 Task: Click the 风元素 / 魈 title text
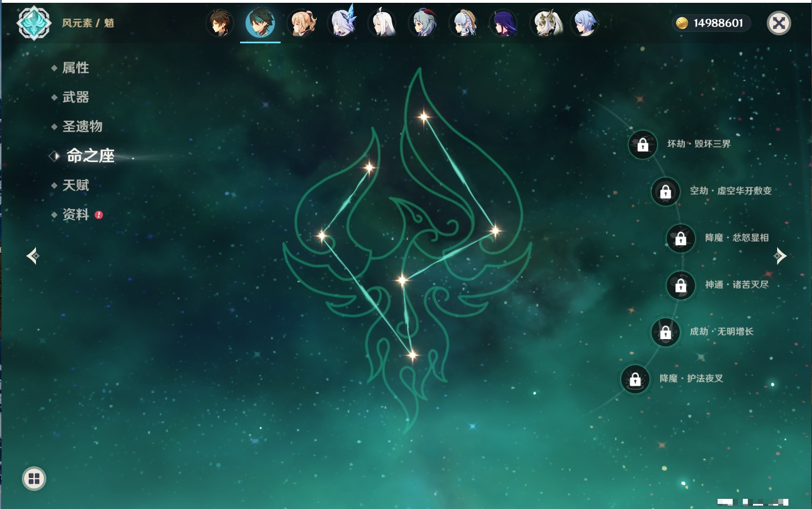88,23
